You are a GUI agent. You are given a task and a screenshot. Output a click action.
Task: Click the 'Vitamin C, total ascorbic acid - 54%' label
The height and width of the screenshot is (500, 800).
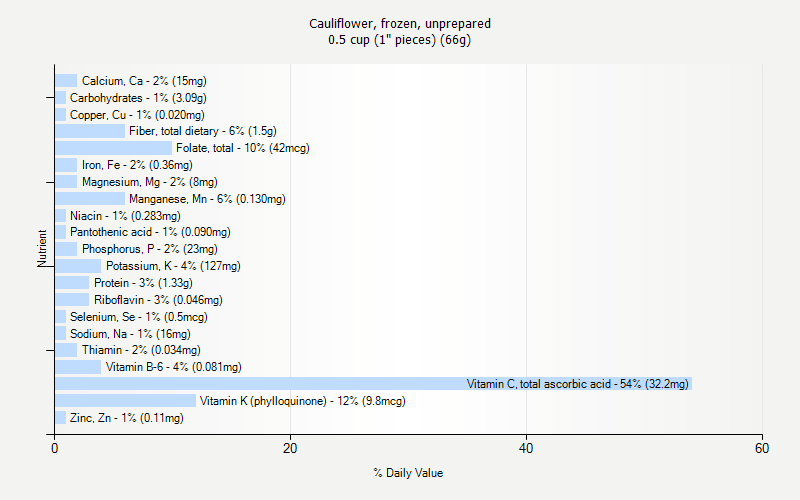(x=578, y=384)
